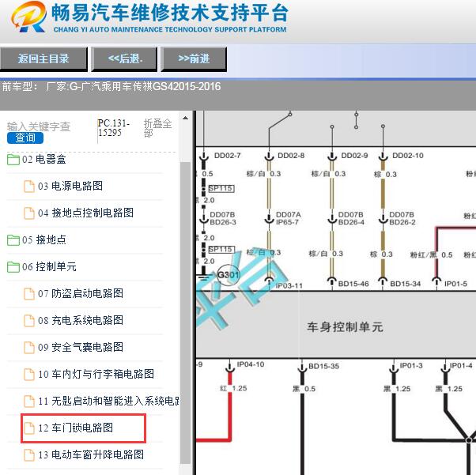Open folder icon of 06 控制单元
This screenshot has height=475, width=476.
(x=13, y=267)
